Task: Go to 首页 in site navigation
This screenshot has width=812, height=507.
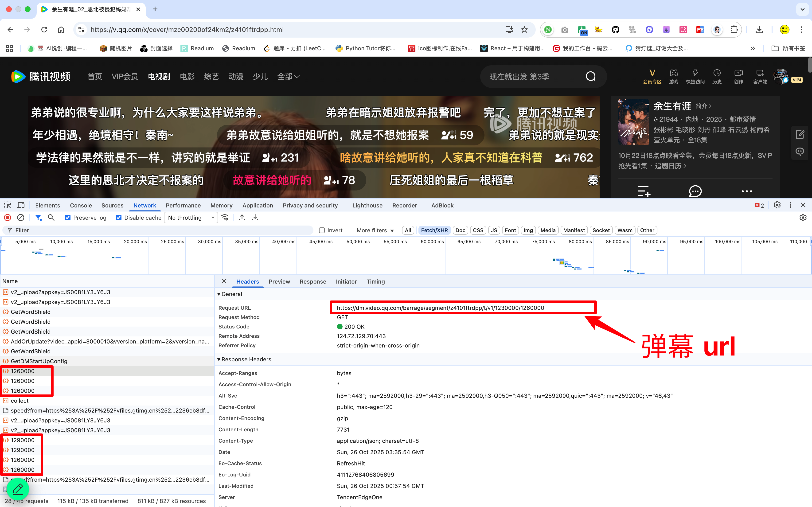Action: 94,76
